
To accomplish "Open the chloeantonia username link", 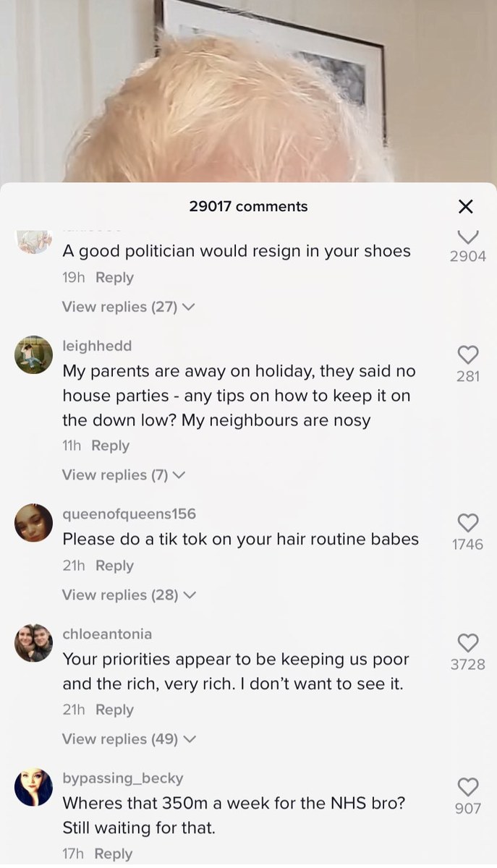I will click(107, 634).
